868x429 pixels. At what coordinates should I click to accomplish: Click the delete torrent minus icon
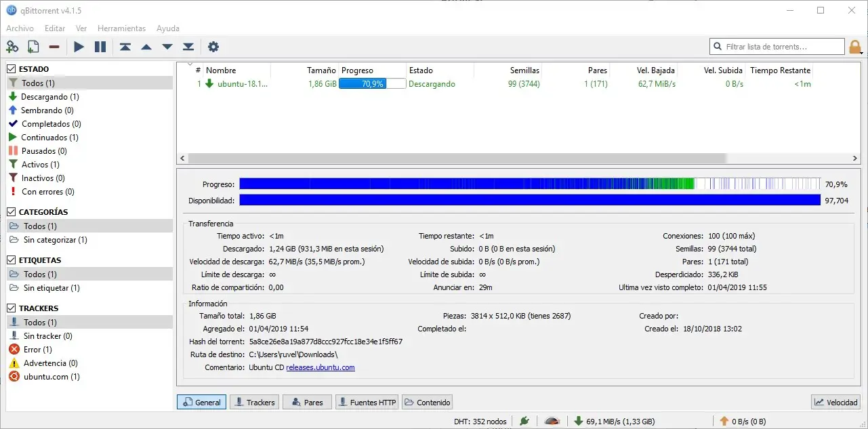pyautogui.click(x=54, y=47)
